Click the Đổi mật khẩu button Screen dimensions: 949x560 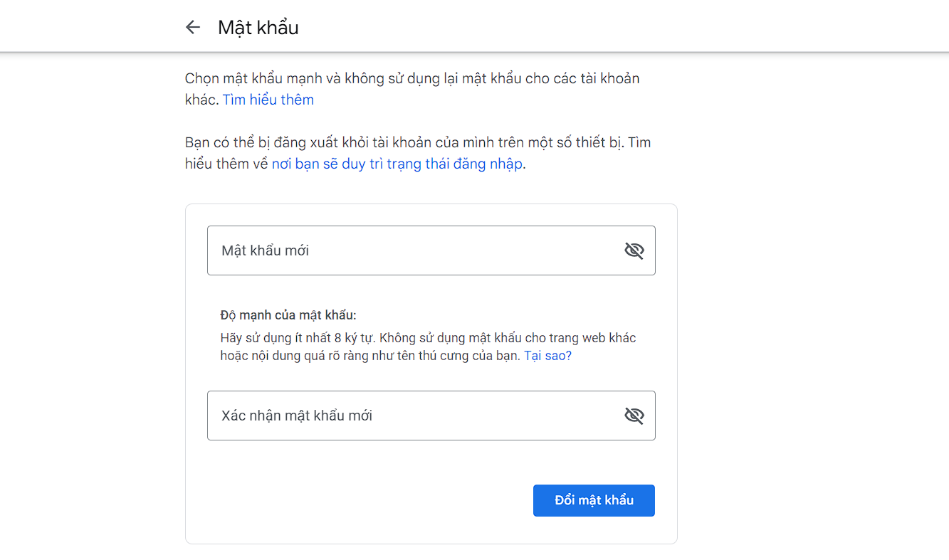coord(594,500)
